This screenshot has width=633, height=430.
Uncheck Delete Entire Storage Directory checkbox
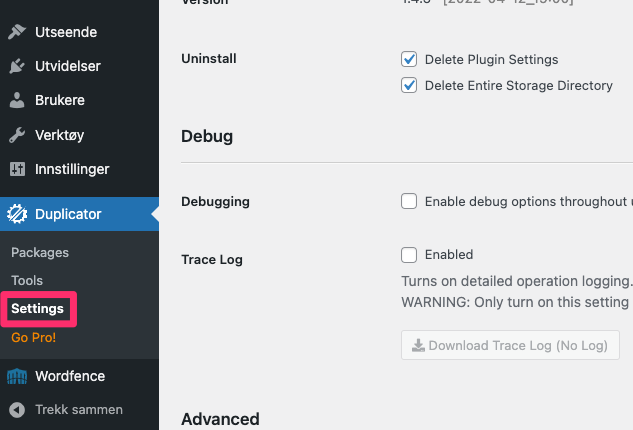[x=409, y=86]
